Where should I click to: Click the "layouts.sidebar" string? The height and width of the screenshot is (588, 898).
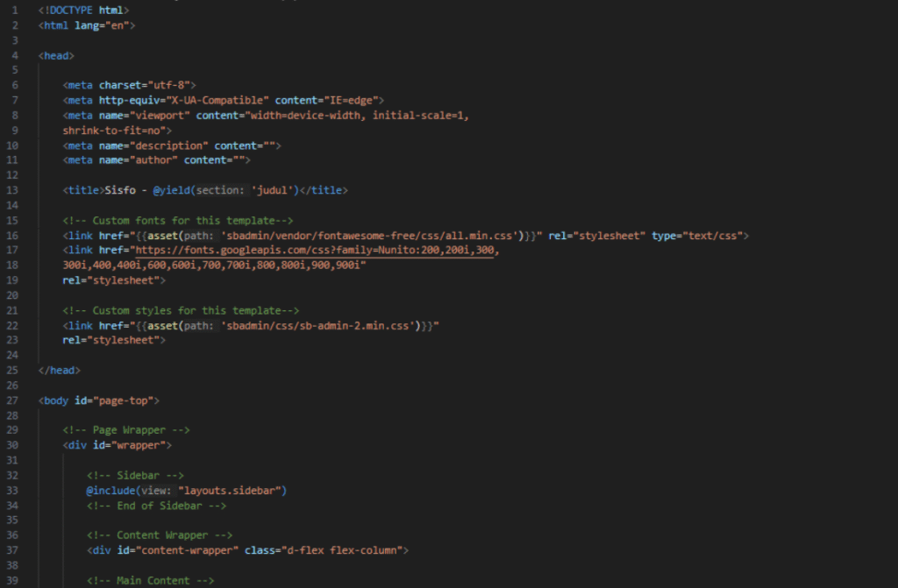point(232,490)
